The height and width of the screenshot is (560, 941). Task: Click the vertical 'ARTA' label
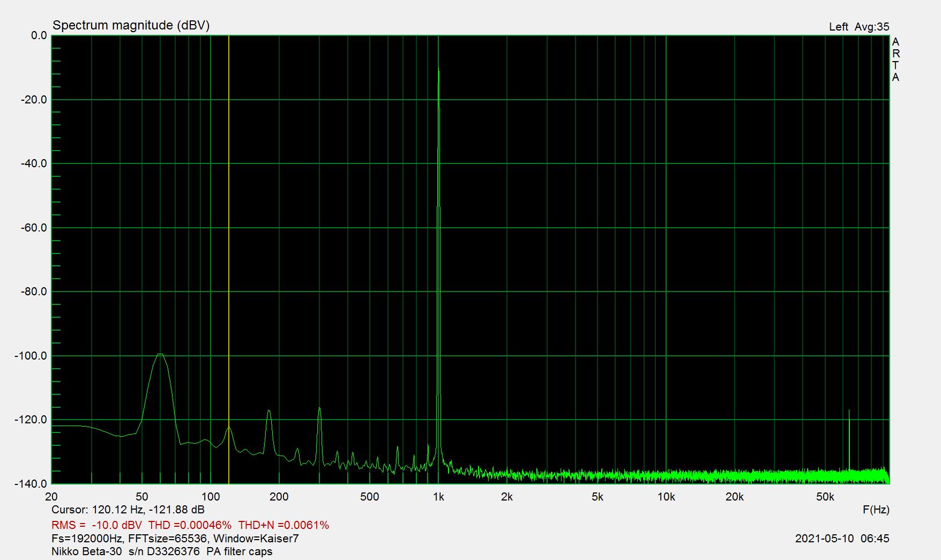tap(895, 59)
